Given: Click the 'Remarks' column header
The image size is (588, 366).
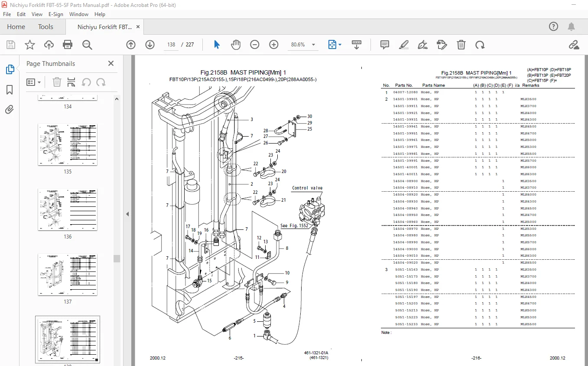Looking at the screenshot, I should 531,85.
